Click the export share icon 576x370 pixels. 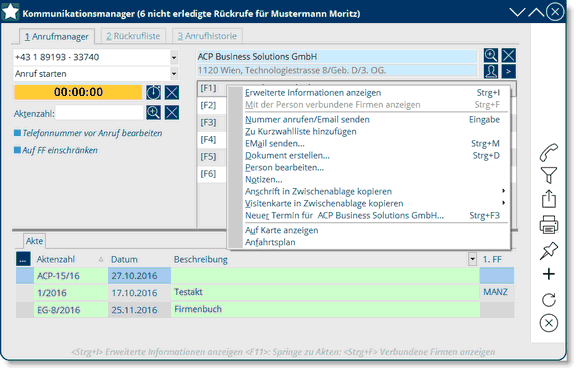tap(548, 199)
